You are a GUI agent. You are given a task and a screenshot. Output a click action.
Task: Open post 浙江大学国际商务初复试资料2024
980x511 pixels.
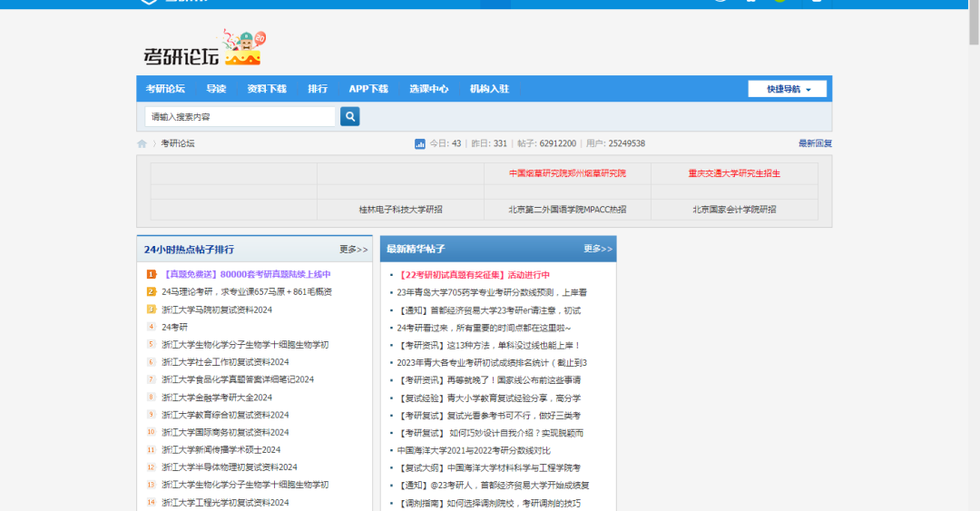point(225,432)
